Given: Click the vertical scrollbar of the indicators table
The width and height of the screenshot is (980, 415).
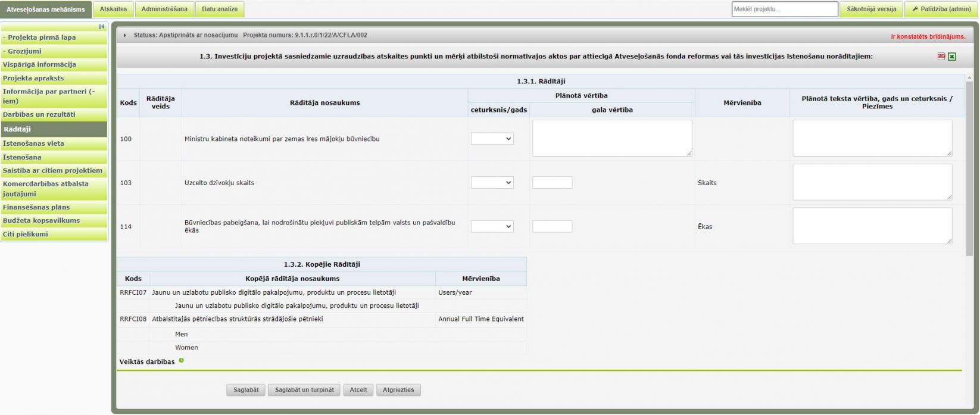Looking at the screenshot, I should (x=969, y=167).
